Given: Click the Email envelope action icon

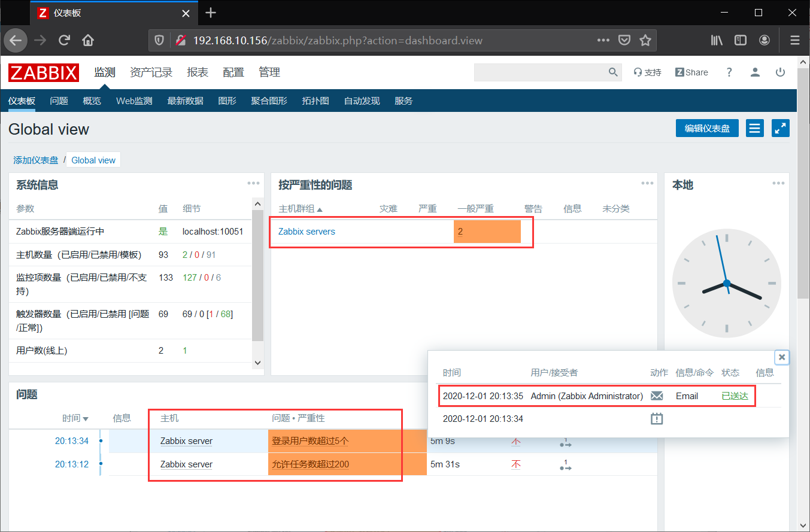Looking at the screenshot, I should (x=657, y=396).
